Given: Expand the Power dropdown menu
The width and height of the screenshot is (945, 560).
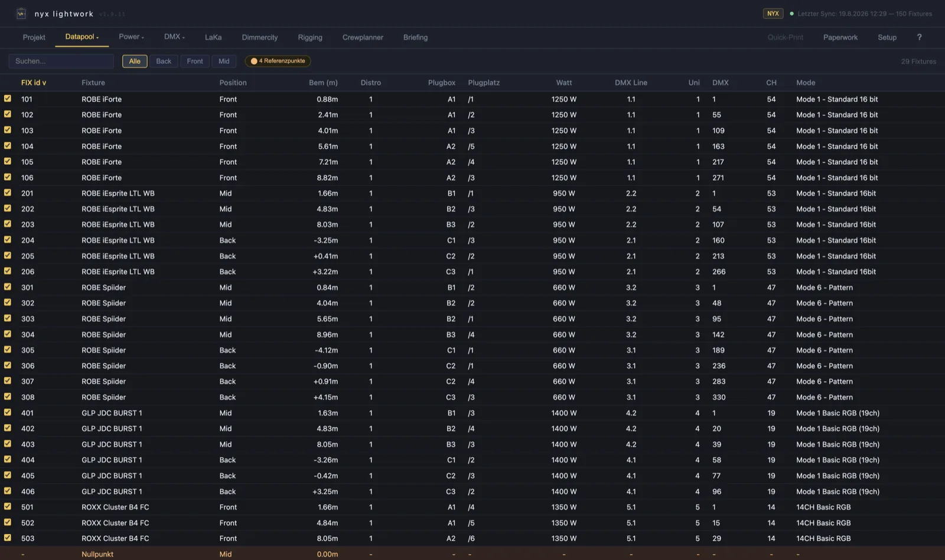Looking at the screenshot, I should click(131, 37).
